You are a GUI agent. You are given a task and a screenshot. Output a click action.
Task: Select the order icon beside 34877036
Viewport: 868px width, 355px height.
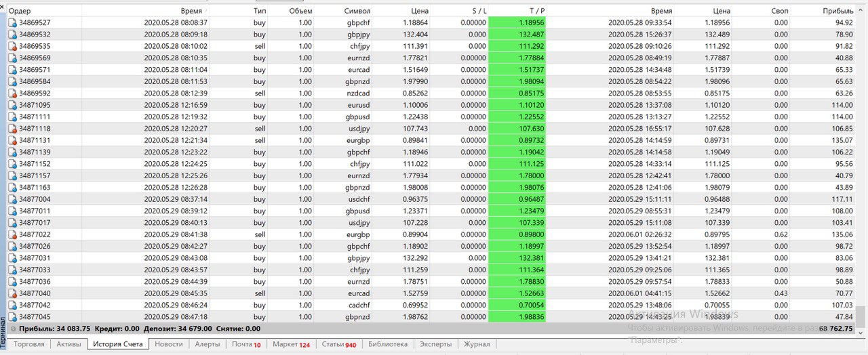click(12, 281)
